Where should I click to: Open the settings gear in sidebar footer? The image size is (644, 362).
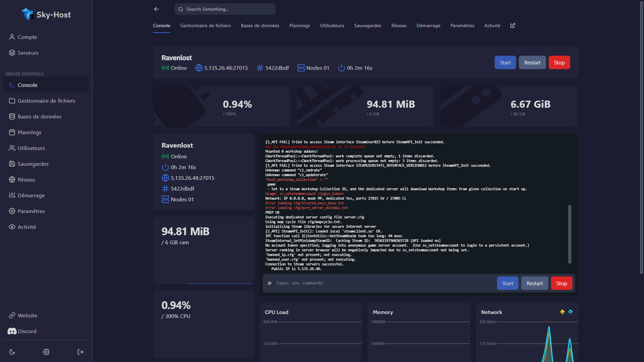pos(46,352)
